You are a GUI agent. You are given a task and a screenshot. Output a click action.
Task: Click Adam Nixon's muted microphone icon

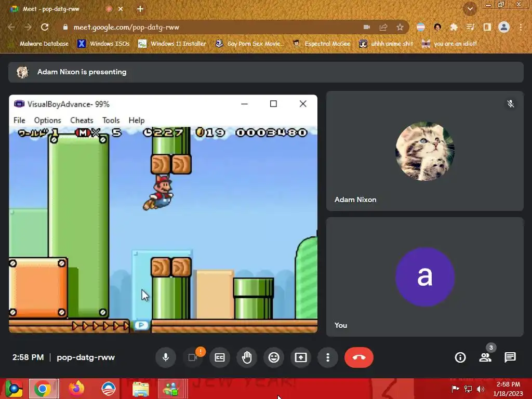(x=510, y=104)
